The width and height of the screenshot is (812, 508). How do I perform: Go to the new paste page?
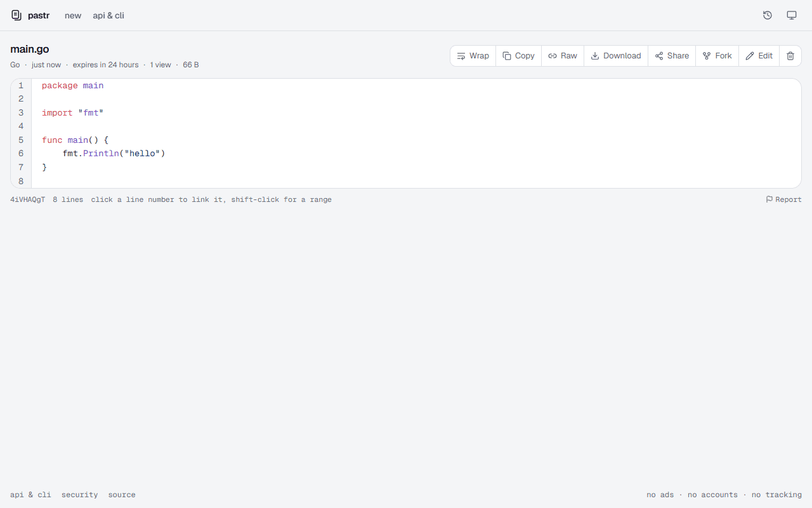(73, 15)
